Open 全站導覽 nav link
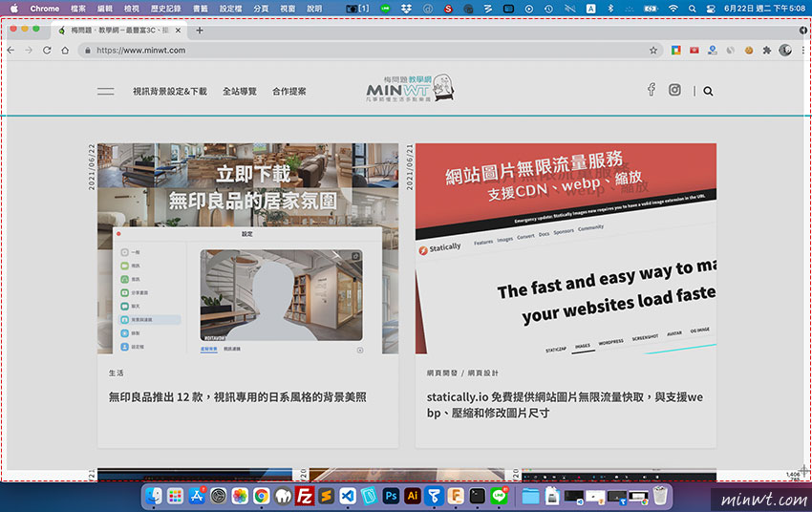The image size is (812, 512). pos(239,91)
